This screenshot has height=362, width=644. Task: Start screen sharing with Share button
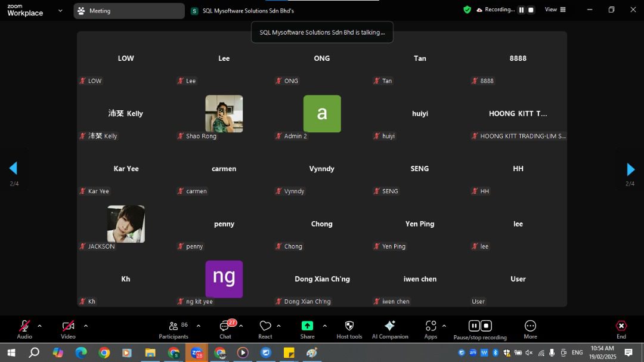click(307, 328)
